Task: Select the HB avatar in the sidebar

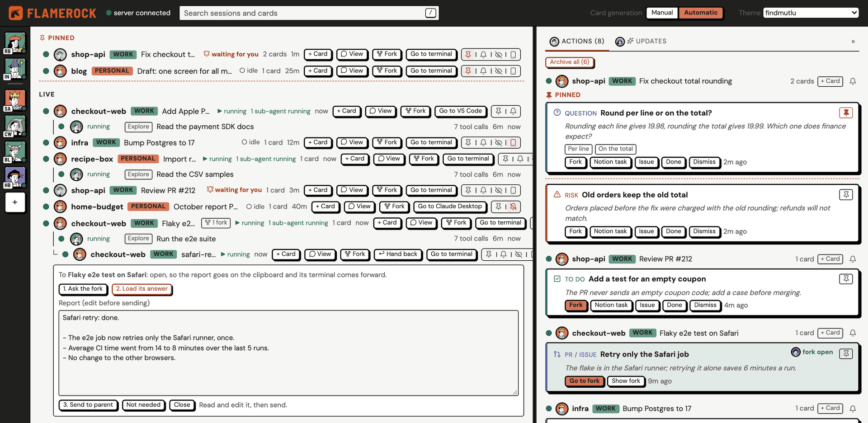Action: (x=15, y=177)
